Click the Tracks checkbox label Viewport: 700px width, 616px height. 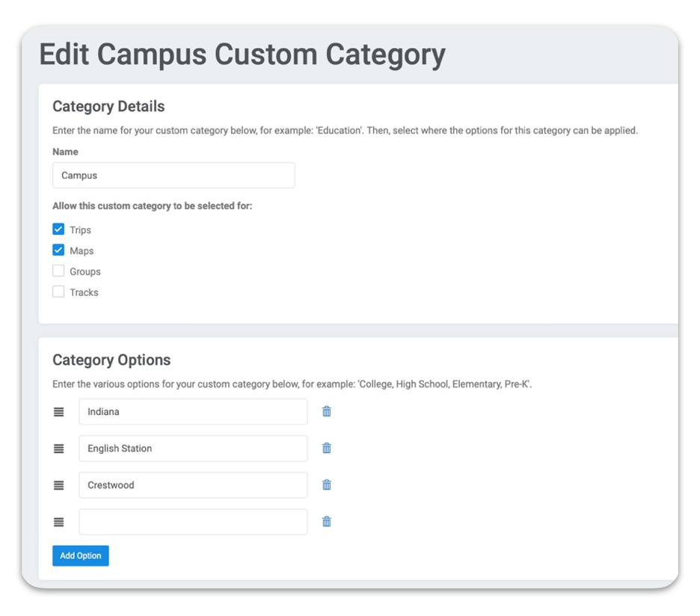pos(84,293)
